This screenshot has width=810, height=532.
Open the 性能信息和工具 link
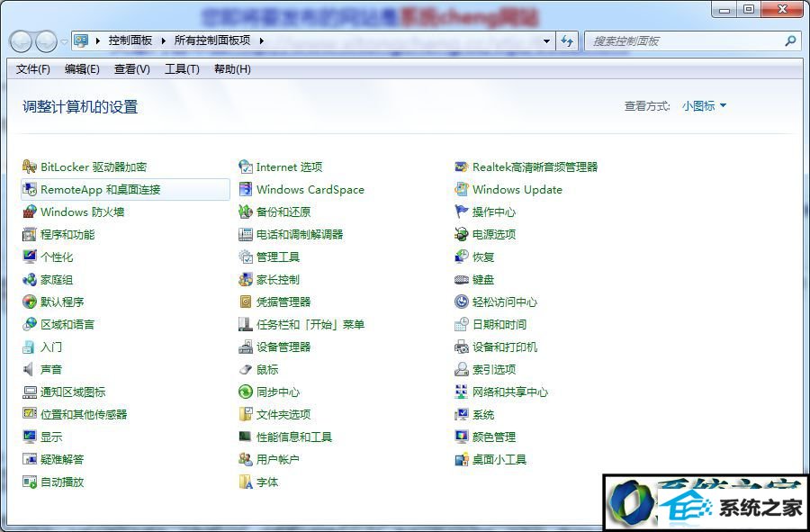(x=294, y=437)
